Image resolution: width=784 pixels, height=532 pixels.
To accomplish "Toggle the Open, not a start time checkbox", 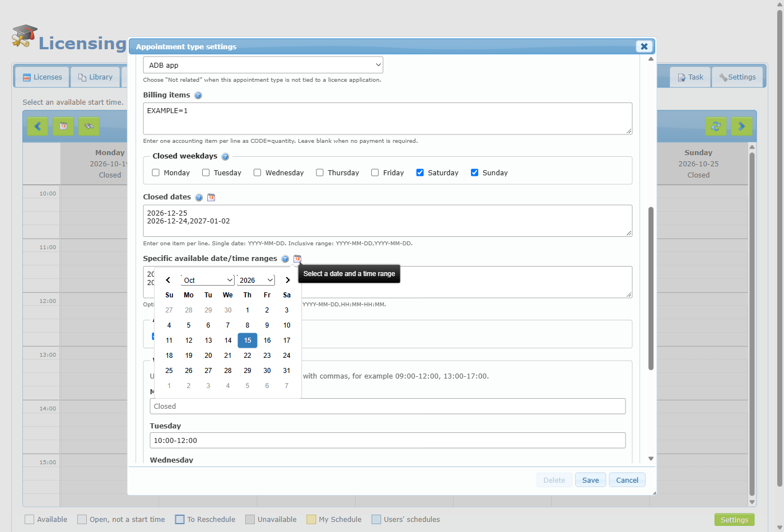I will [82, 520].
